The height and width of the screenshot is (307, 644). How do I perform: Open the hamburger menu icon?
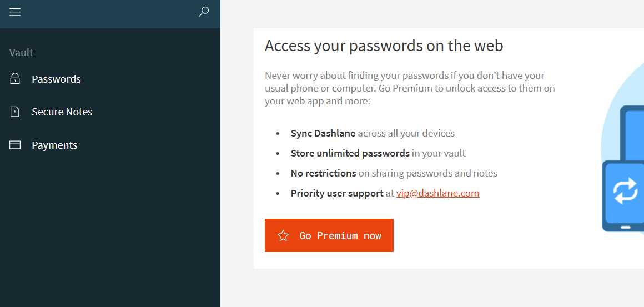point(15,12)
